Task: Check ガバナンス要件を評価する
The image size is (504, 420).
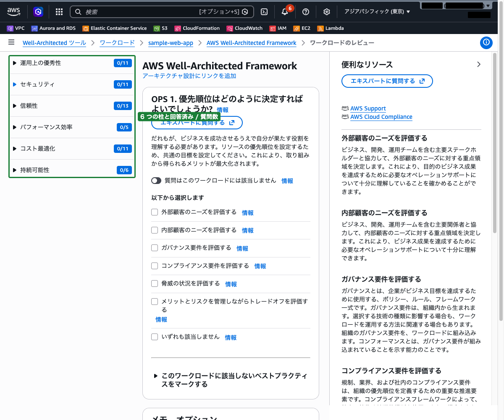Action: 155,248
